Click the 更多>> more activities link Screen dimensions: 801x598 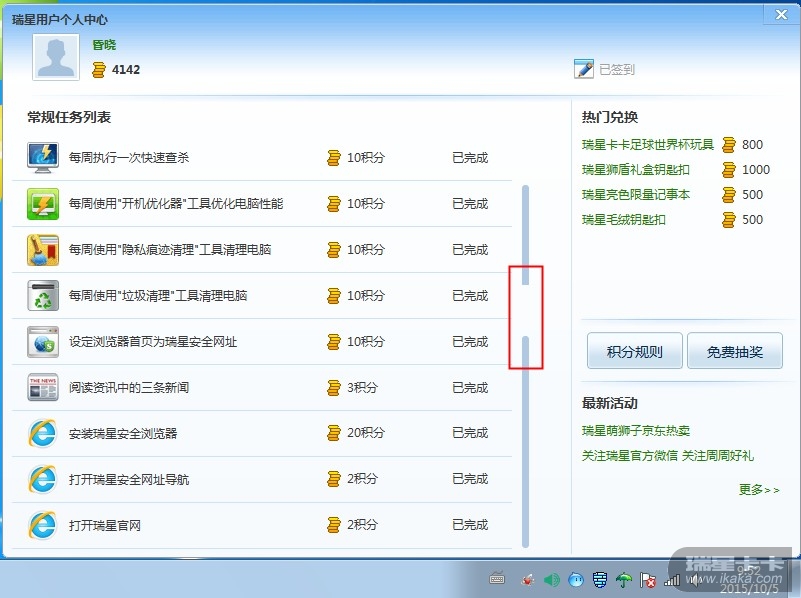759,490
